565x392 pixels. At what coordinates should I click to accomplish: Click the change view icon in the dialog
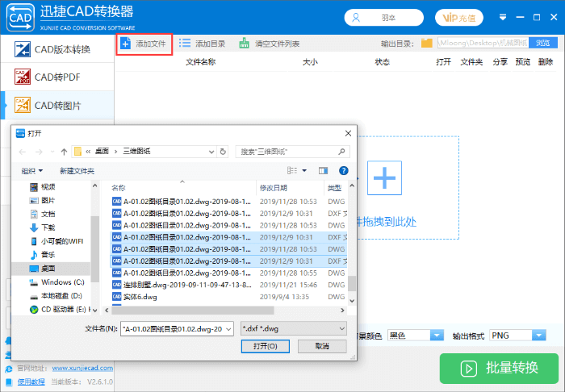point(292,171)
